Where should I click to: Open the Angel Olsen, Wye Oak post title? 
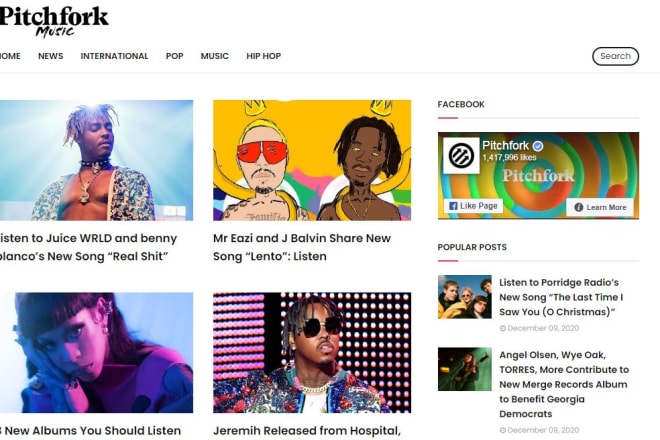(564, 384)
